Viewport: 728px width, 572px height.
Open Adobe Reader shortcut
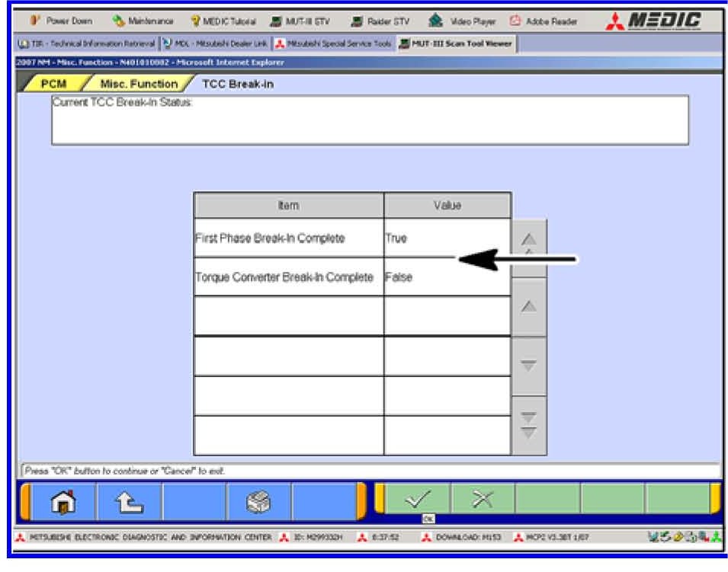coord(547,21)
